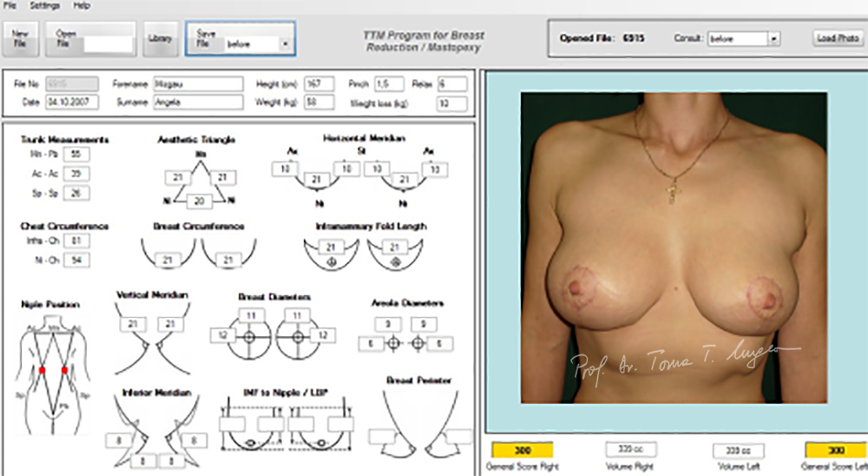Click the yellow General Score Right box
Viewport: 868px width, 476px height.
(522, 451)
